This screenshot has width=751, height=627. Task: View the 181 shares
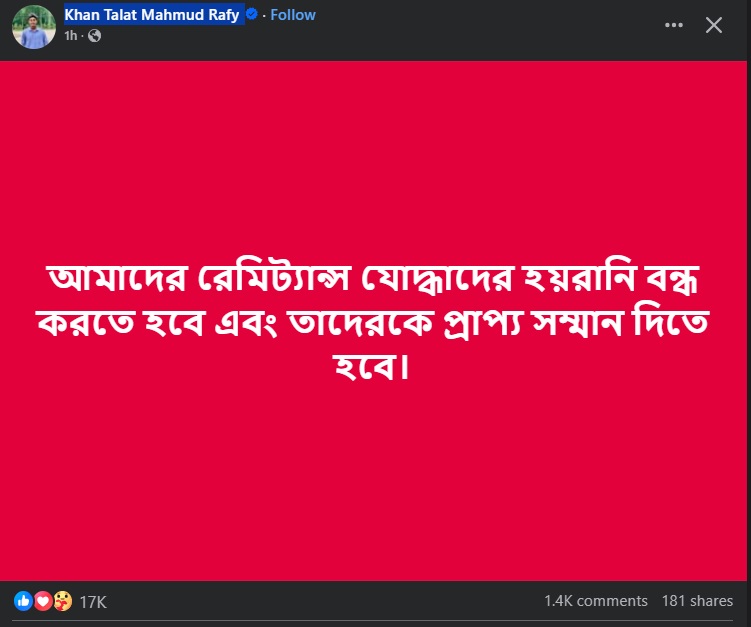pos(697,601)
